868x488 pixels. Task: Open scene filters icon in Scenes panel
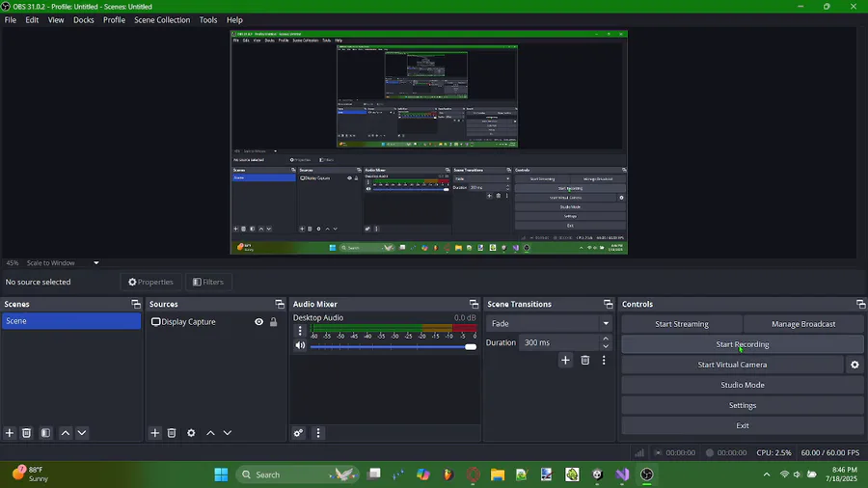click(x=46, y=433)
